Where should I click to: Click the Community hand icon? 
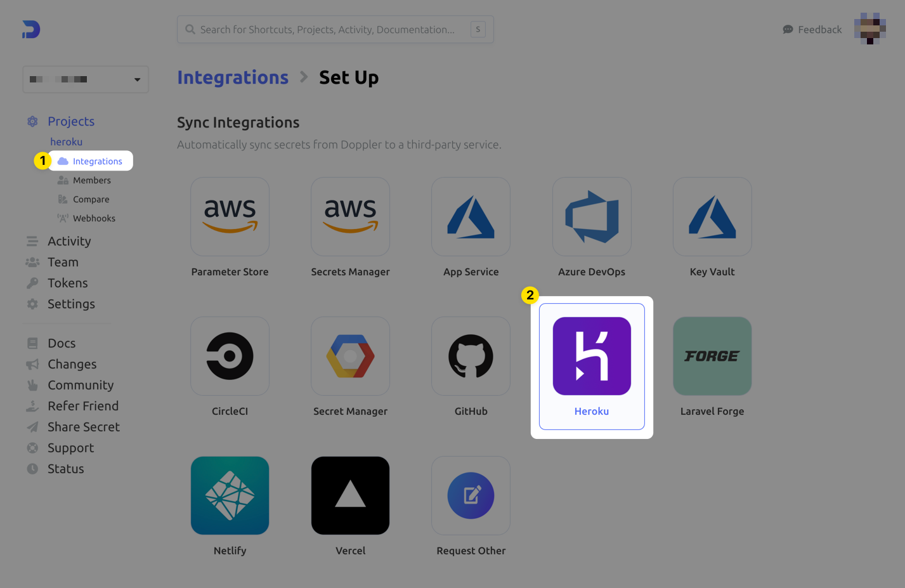click(x=32, y=385)
